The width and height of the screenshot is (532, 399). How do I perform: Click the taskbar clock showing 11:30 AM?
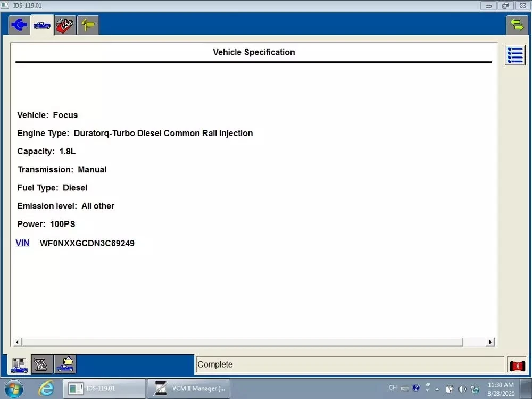(501, 389)
